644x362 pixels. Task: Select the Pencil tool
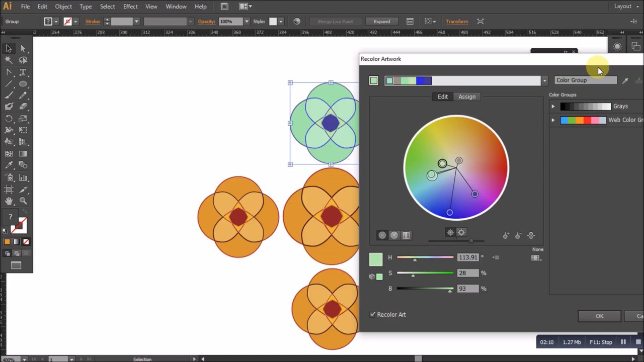click(x=23, y=95)
